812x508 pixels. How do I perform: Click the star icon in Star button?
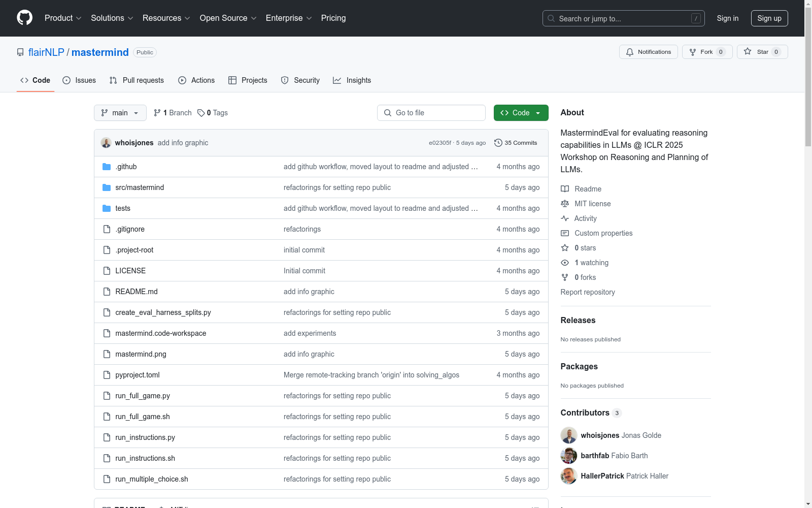click(748, 51)
